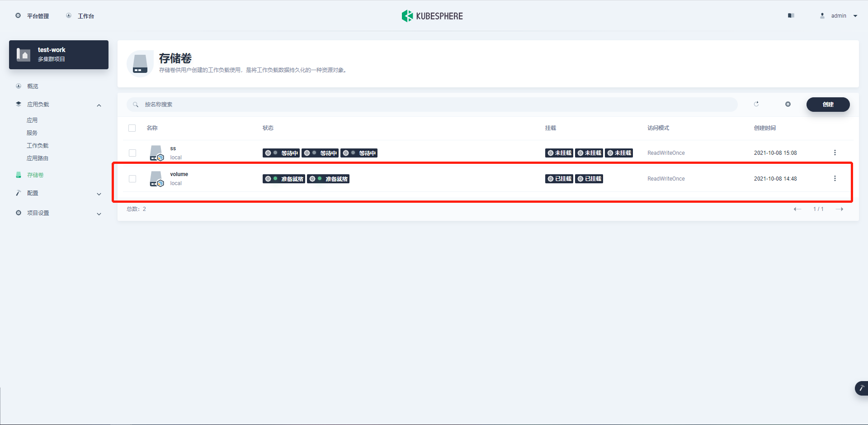Image resolution: width=868 pixels, height=425 pixels.
Task: Click the volume row disk icon
Action: coord(156,179)
